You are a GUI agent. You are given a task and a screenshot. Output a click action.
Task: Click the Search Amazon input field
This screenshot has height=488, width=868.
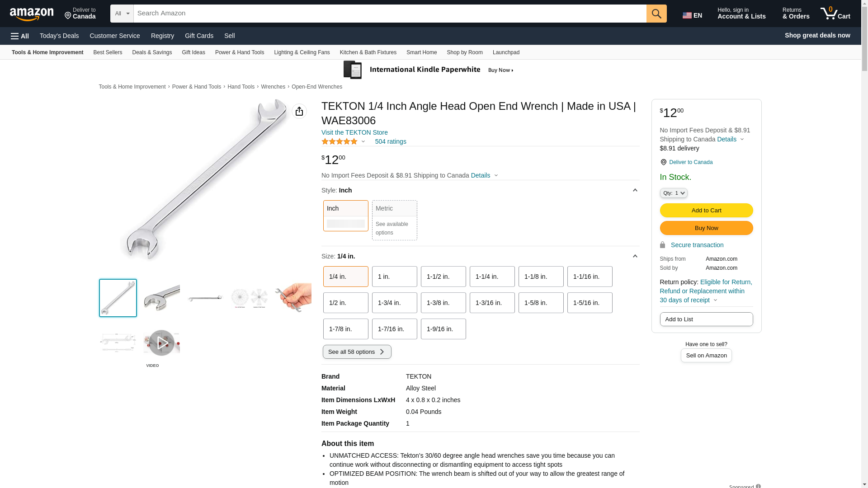click(x=390, y=14)
